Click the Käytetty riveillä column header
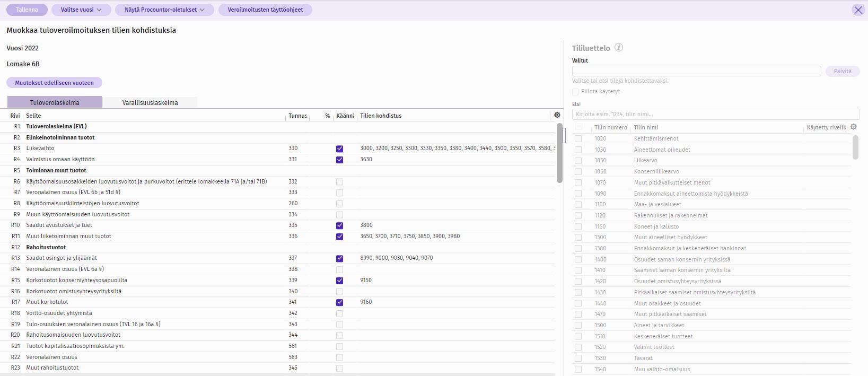868x376 pixels. 827,127
